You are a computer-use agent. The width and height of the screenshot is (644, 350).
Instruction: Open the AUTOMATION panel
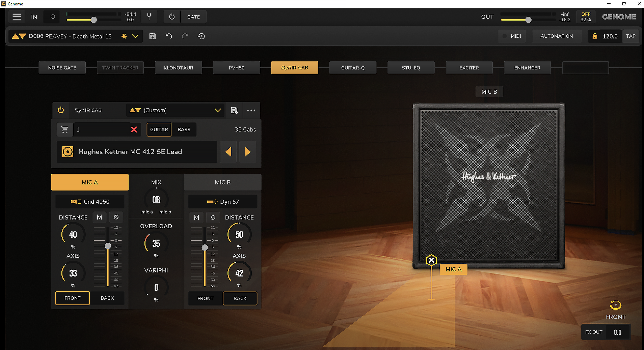557,36
